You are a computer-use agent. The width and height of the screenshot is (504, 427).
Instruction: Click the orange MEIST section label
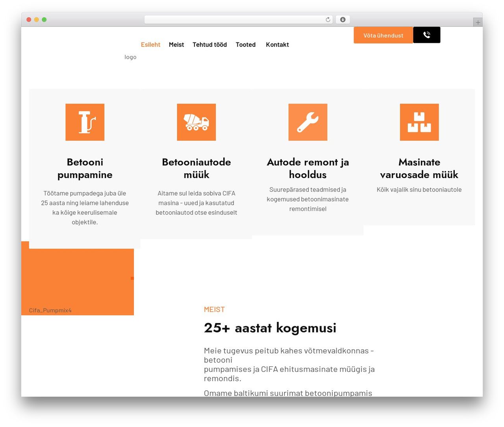(x=214, y=310)
